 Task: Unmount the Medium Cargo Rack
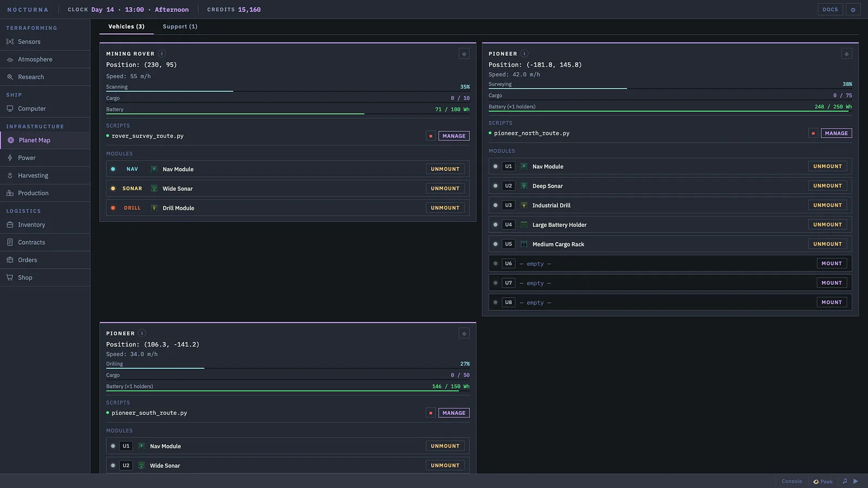(x=827, y=245)
